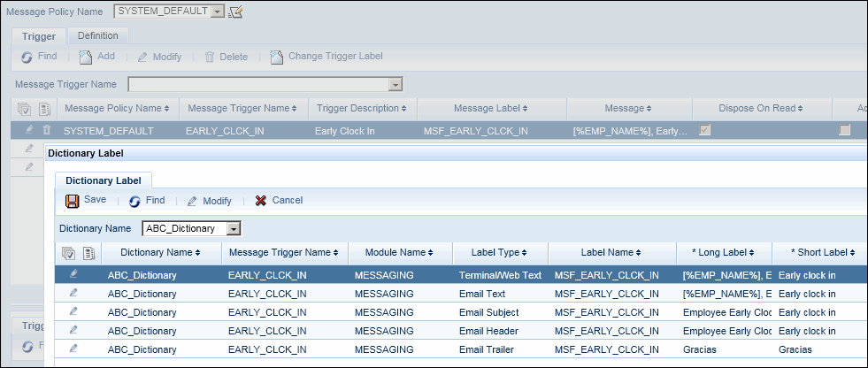Click Add icon in Trigger toolbar

[x=86, y=57]
